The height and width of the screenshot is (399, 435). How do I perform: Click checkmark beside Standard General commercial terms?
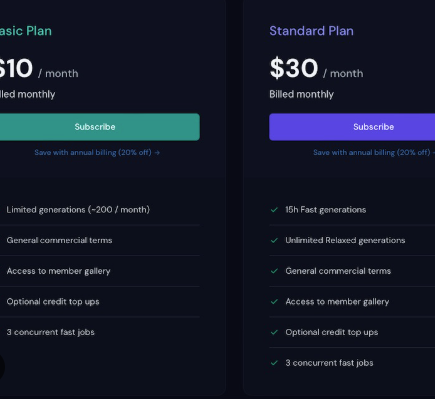(274, 271)
